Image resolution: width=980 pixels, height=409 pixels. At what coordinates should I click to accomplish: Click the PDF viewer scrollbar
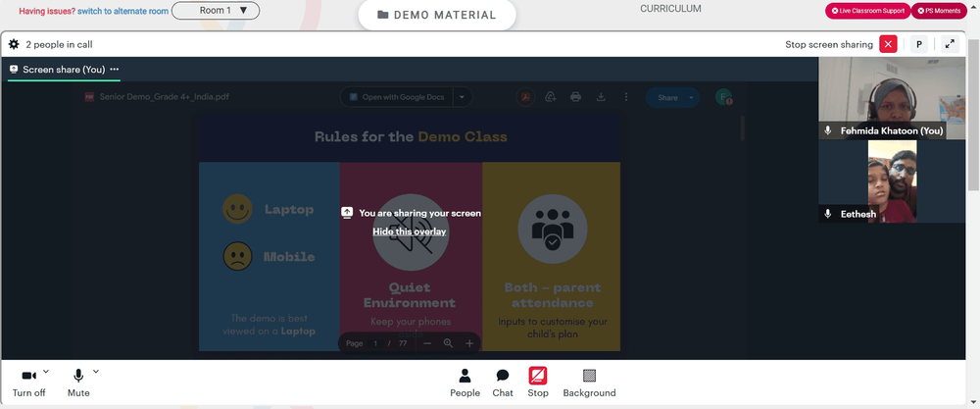[742, 128]
